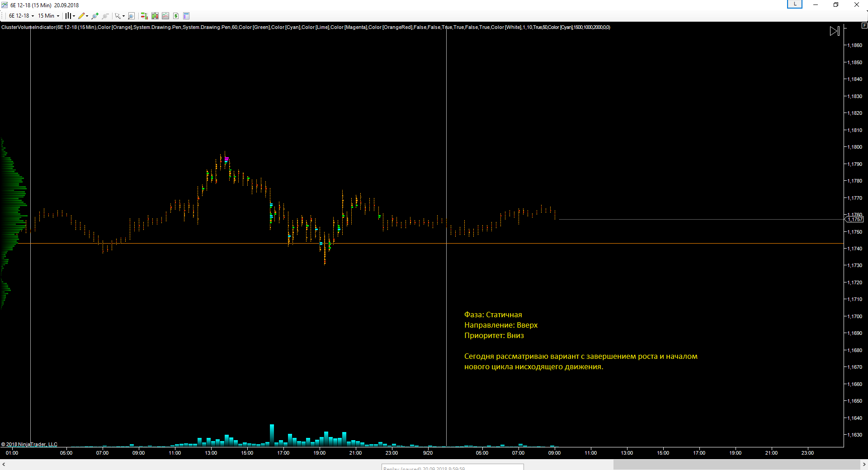
Task: Select the 'Фаза: Статичная' text annotation
Action: tap(493, 315)
